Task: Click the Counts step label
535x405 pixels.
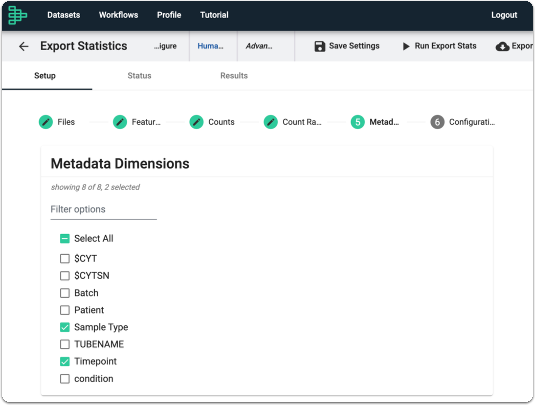Action: tap(221, 122)
